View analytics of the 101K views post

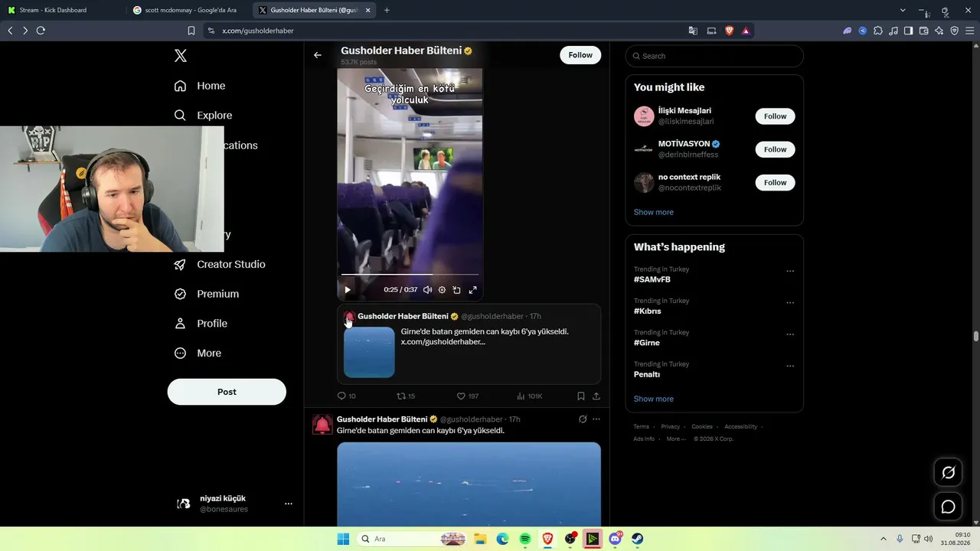pos(529,396)
